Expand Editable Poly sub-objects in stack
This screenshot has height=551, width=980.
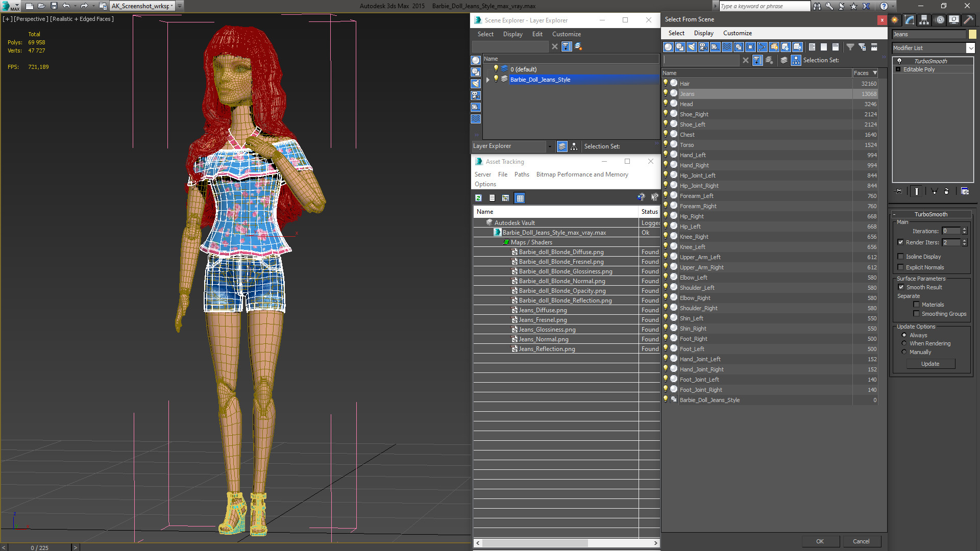pyautogui.click(x=898, y=69)
